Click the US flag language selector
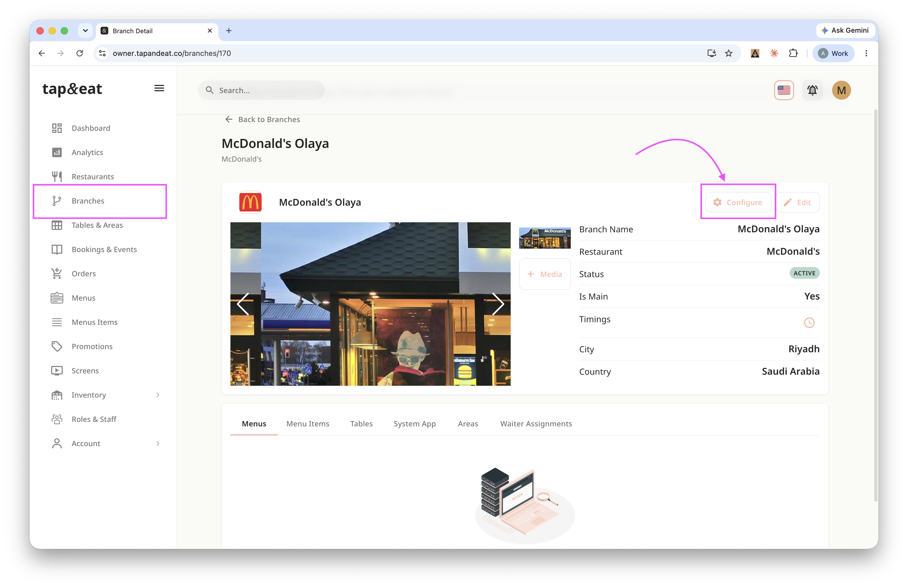Screen dimensions: 908x588 (784, 90)
